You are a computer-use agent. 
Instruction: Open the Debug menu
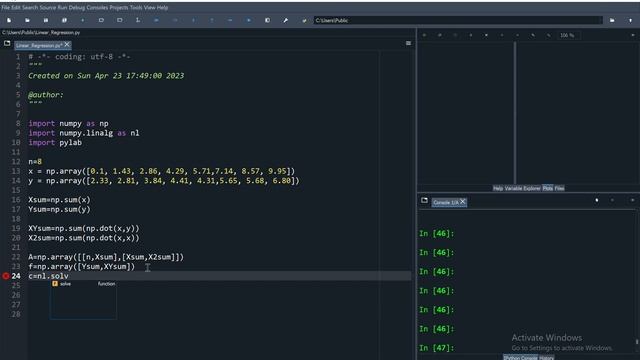(77, 7)
